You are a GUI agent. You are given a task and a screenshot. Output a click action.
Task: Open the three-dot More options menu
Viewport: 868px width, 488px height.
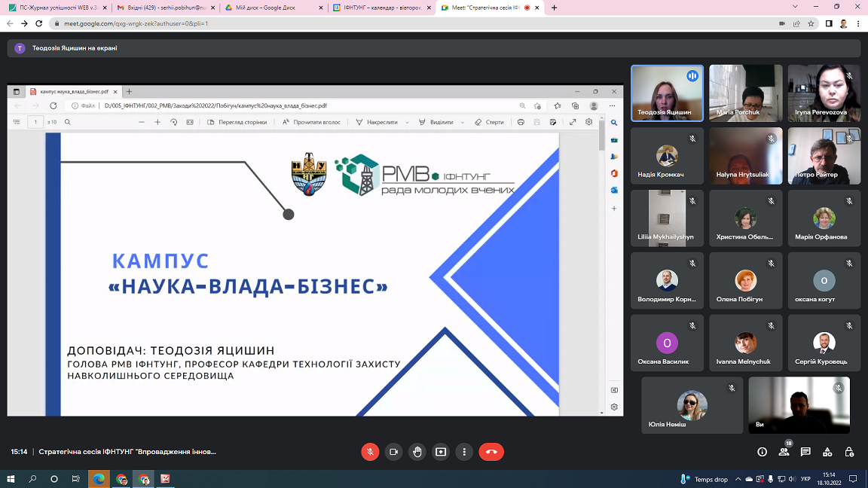click(465, 452)
